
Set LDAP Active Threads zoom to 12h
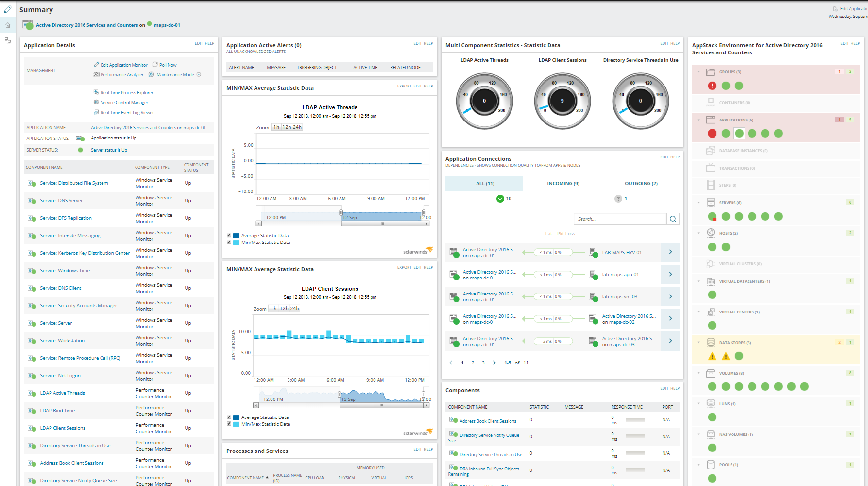pyautogui.click(x=287, y=127)
